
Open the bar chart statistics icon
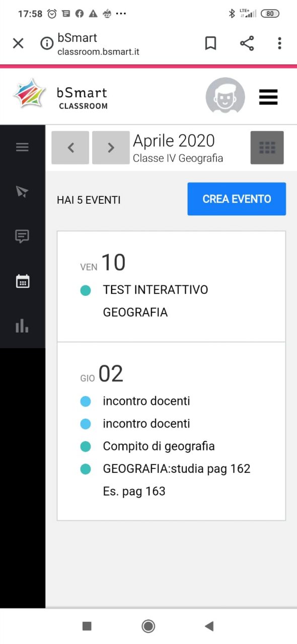[22, 325]
